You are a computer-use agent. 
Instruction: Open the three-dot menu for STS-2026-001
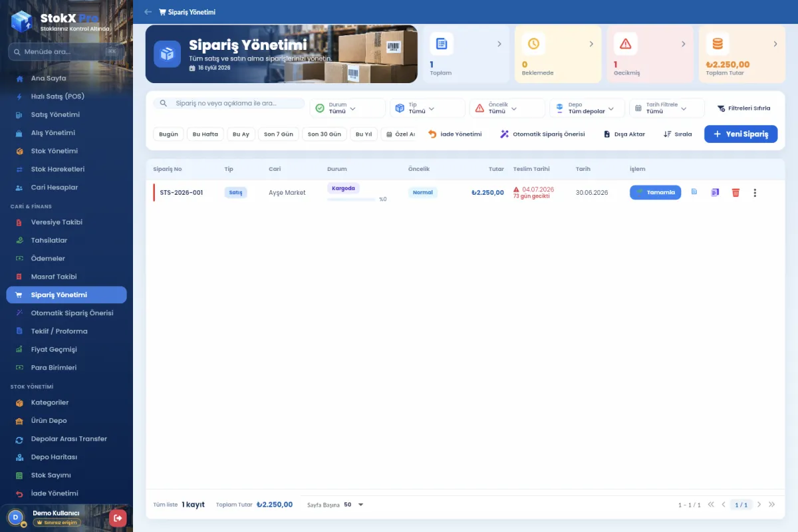755,193
